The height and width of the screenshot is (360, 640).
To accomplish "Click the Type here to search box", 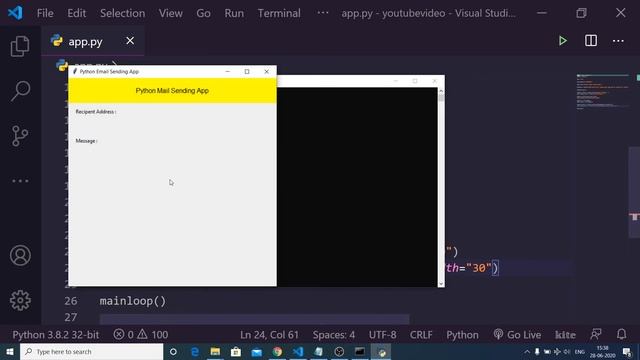I will 91,351.
